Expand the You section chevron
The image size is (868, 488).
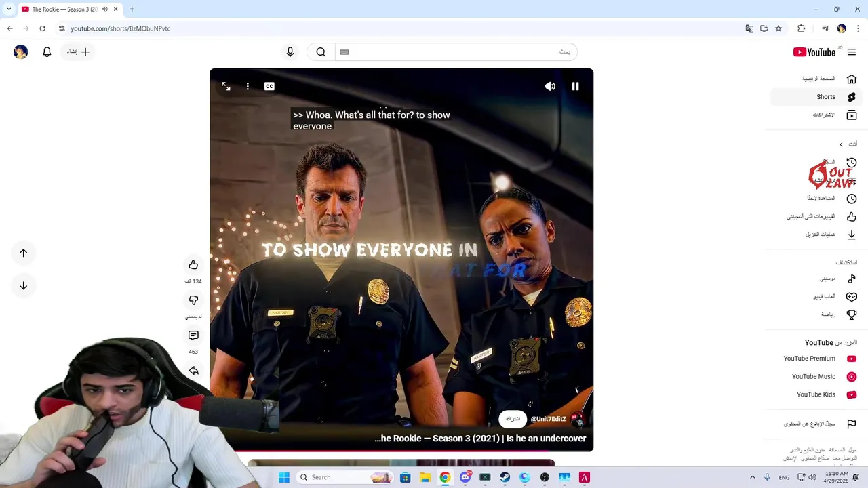click(841, 144)
